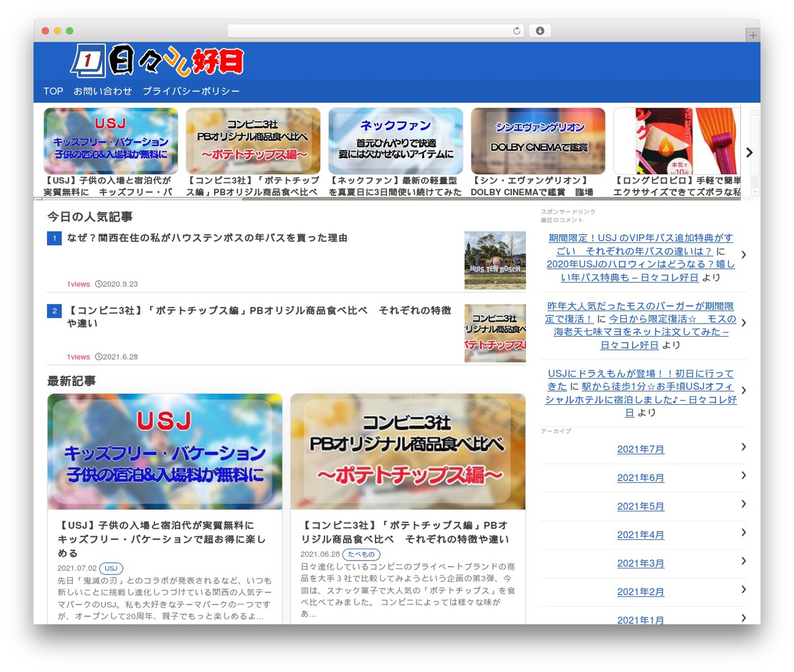Viewport: 794px width, 672px height.
Task: Open Huis Ten Bosch article thumbnail
Action: [495, 260]
